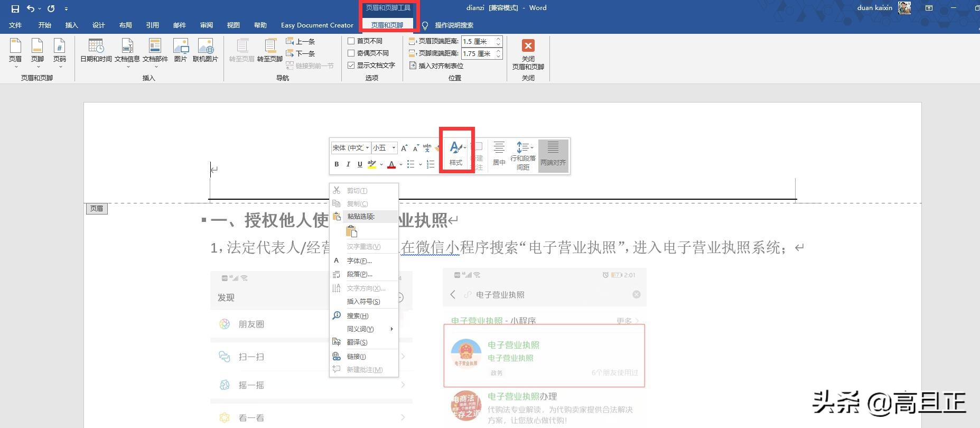The image size is (980, 428).
Task: Click the 页眉顶端距离 value field
Action: tap(478, 41)
